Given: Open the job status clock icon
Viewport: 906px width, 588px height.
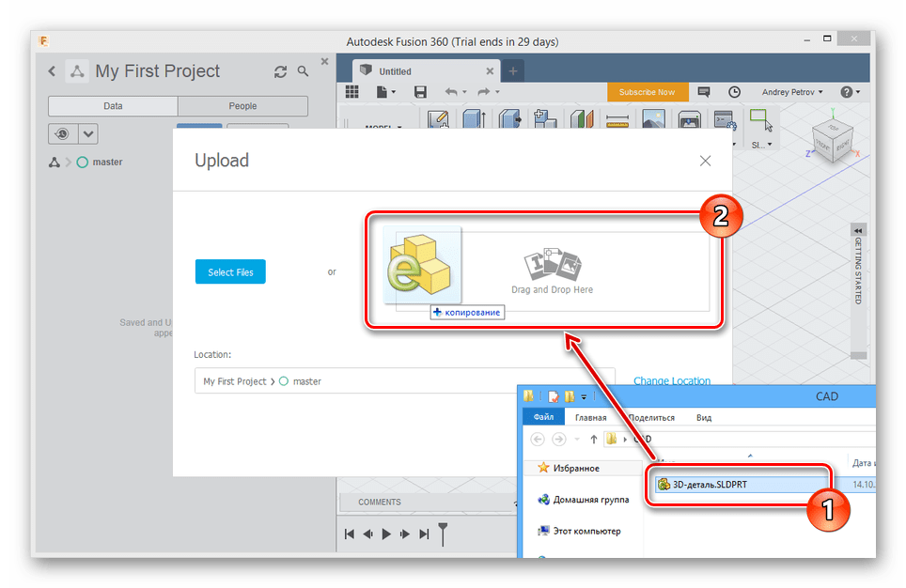Looking at the screenshot, I should 734,92.
